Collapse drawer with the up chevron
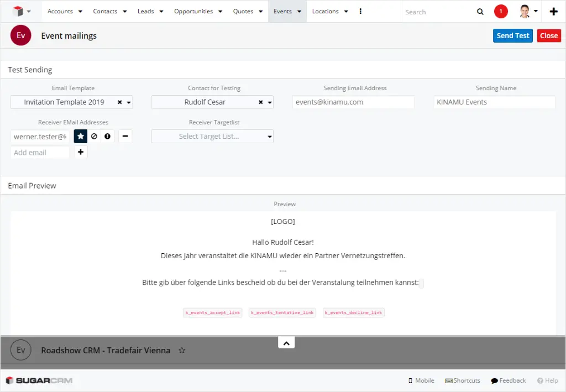Image resolution: width=566 pixels, height=392 pixels. (286, 343)
